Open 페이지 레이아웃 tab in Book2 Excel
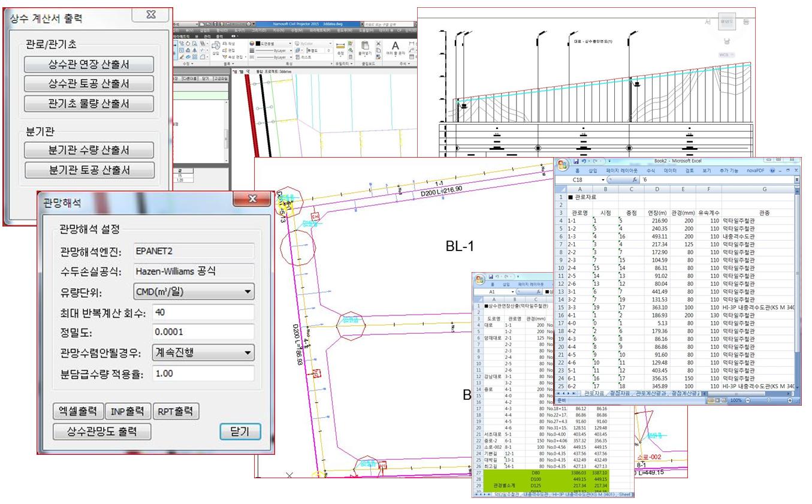812x504 pixels. [x=621, y=170]
